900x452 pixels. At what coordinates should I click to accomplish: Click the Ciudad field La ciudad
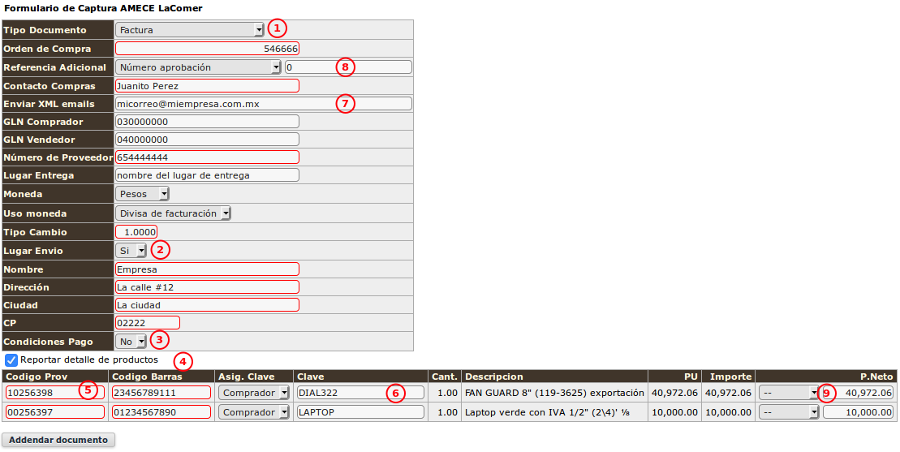207,304
